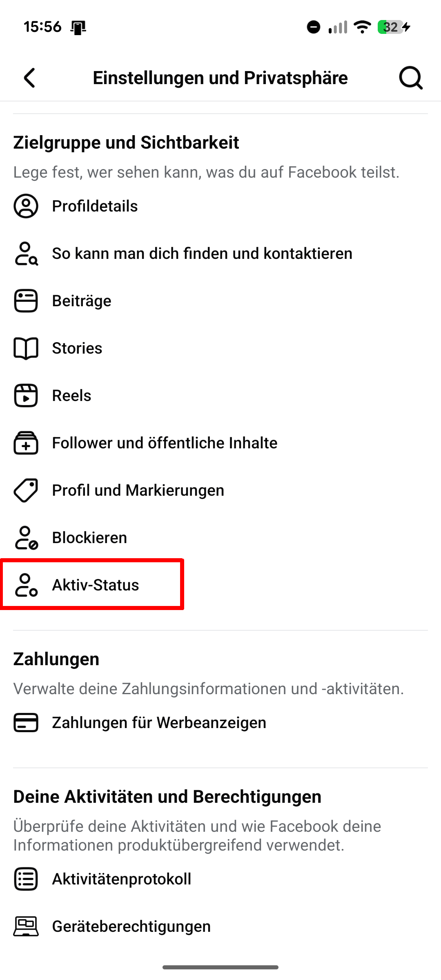The height and width of the screenshot is (980, 441).
Task: Tap the Geräteberechtigungen laptop icon
Action: coord(26,926)
